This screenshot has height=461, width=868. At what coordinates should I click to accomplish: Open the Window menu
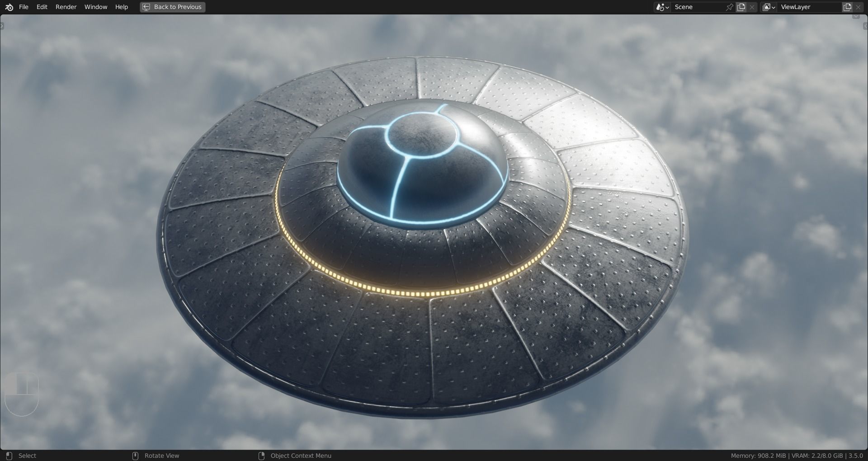click(x=96, y=7)
